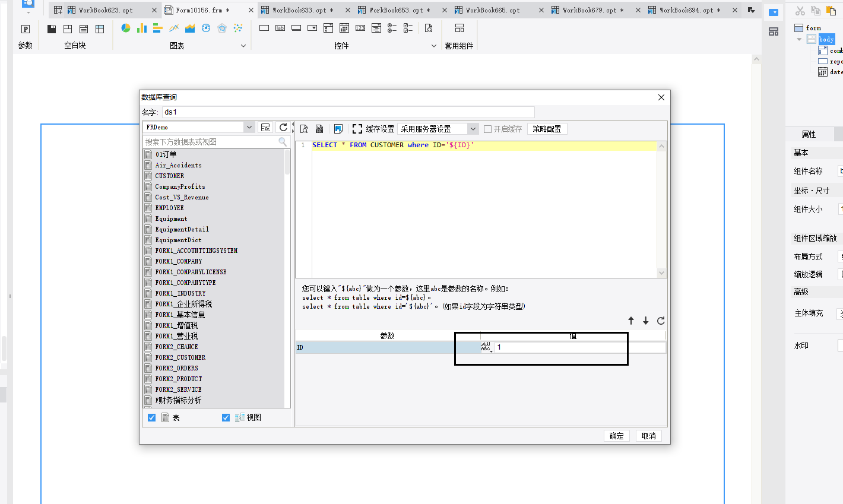Select the gauge chart icon
The width and height of the screenshot is (843, 504).
(x=206, y=28)
